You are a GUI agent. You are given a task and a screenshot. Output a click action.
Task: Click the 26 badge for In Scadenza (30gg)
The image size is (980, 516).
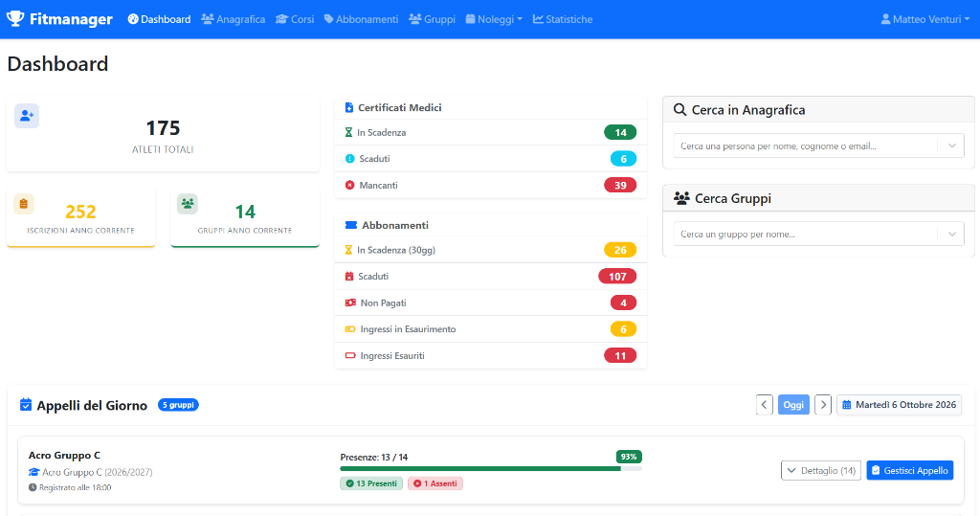pos(620,250)
